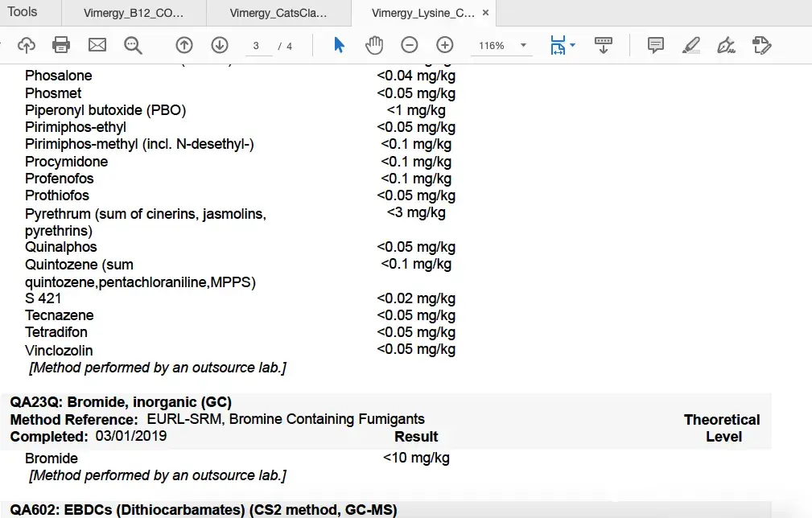Go to next page arrow

click(220, 45)
